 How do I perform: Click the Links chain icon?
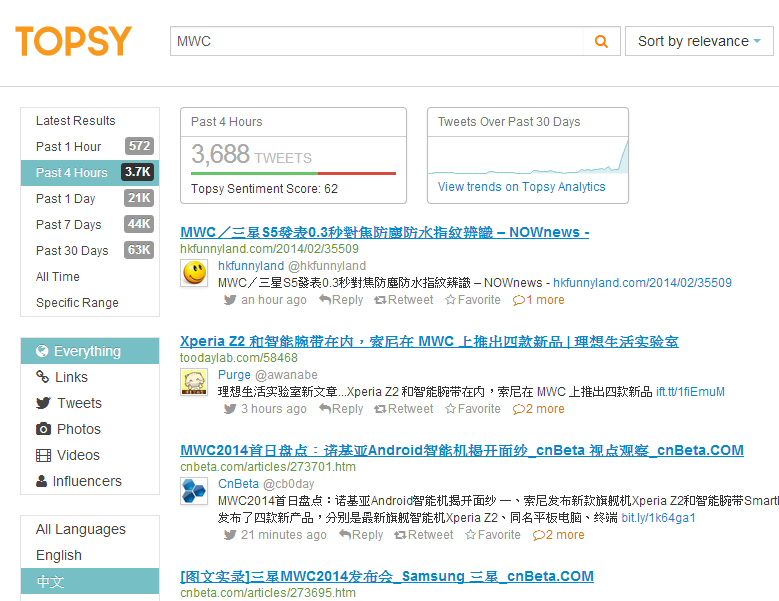(x=43, y=376)
